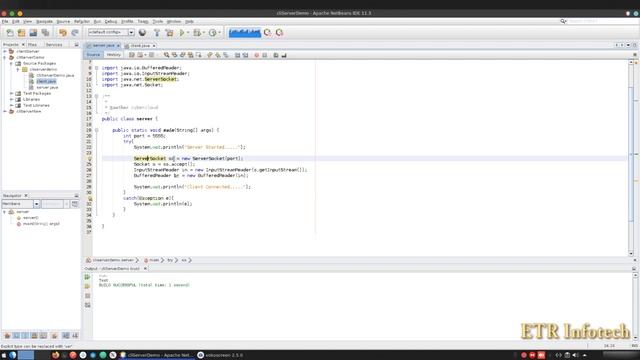640x360 pixels.
Task: Select CliServerDemo.java in project tree
Action: pos(55,76)
